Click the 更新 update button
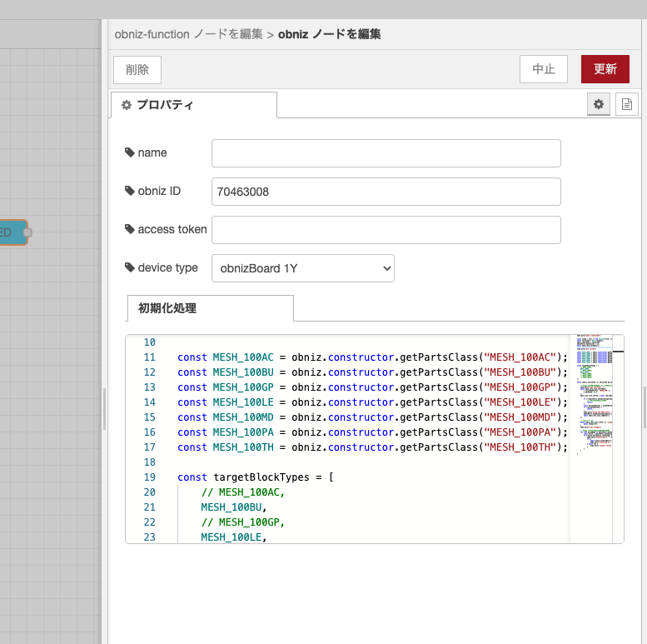 pos(605,69)
